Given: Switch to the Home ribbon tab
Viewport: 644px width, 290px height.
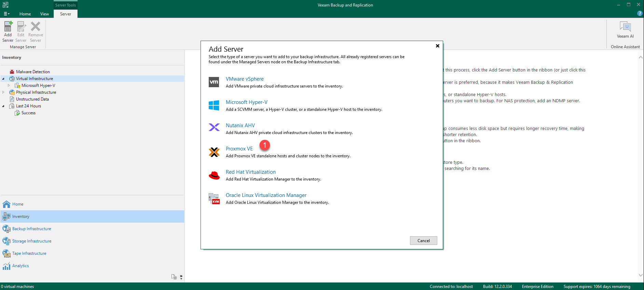Looking at the screenshot, I should point(25,14).
